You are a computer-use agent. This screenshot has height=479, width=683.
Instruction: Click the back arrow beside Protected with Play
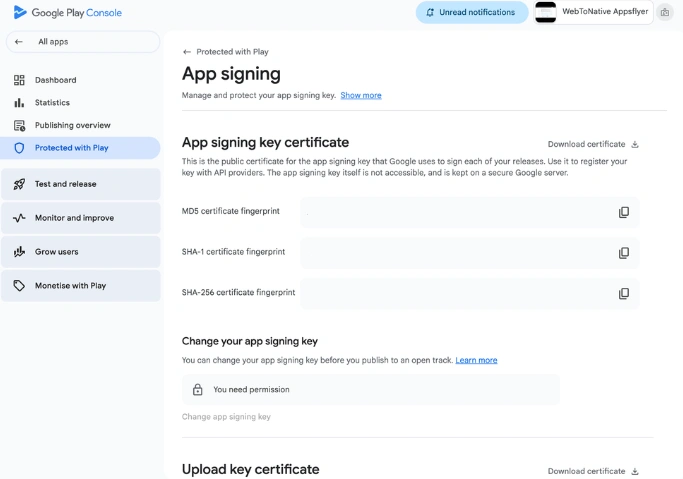(187, 52)
